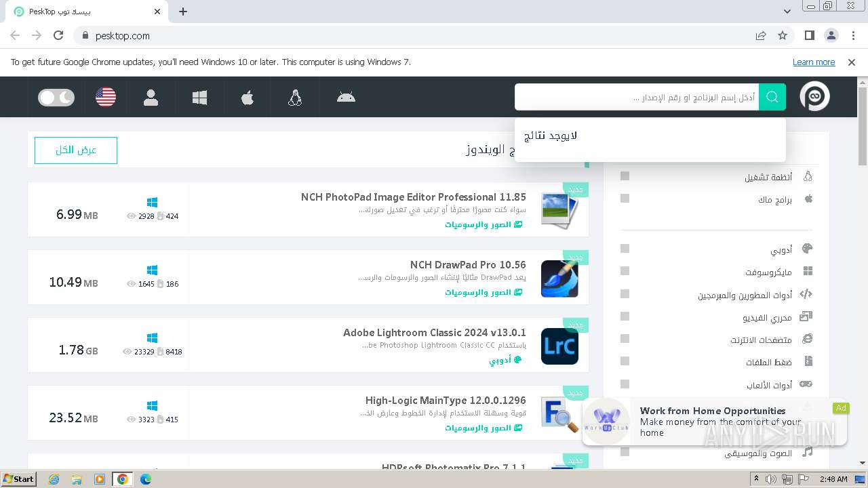Open أدوبي sidebar category

coord(781,250)
